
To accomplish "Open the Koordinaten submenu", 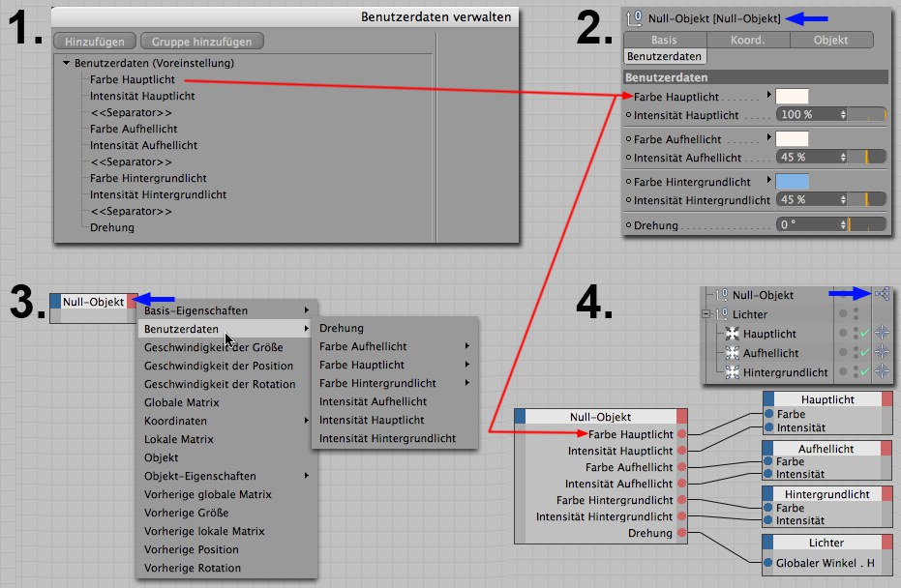I will point(227,421).
